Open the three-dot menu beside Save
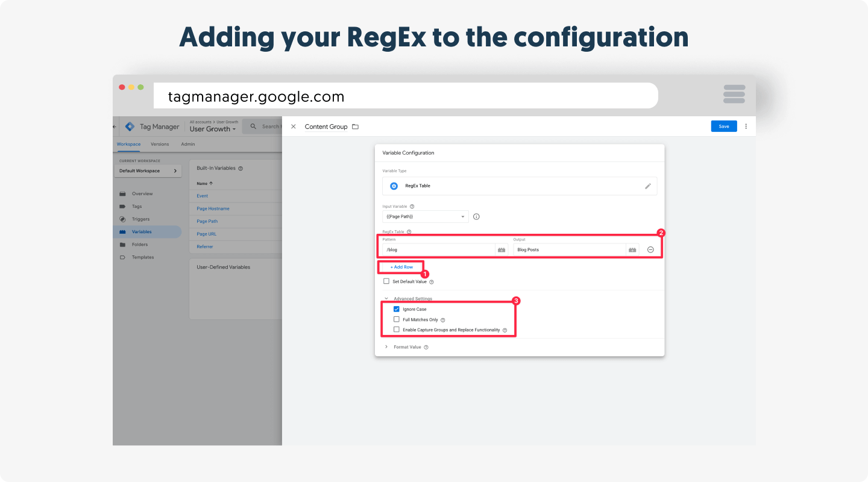The height and width of the screenshot is (482, 868). click(746, 127)
